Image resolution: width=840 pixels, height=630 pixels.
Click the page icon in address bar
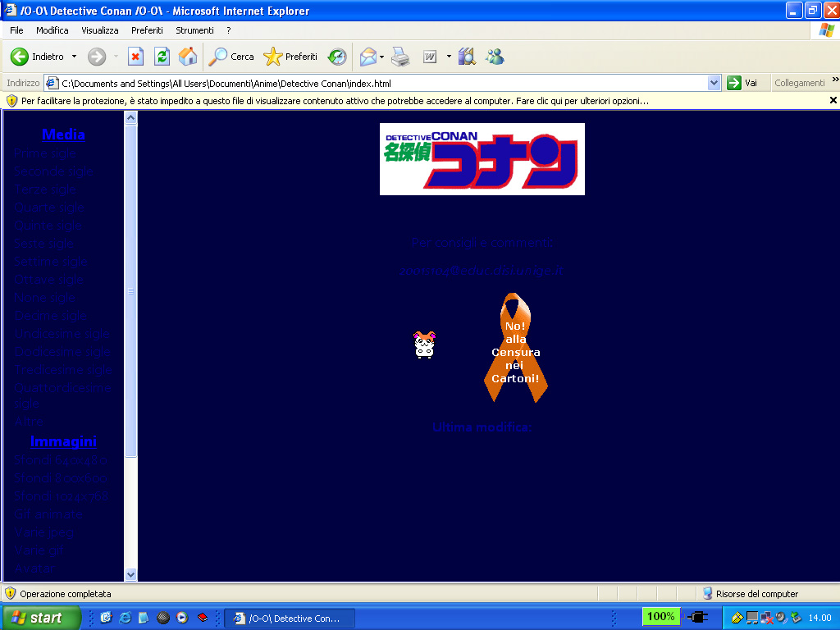coord(52,83)
